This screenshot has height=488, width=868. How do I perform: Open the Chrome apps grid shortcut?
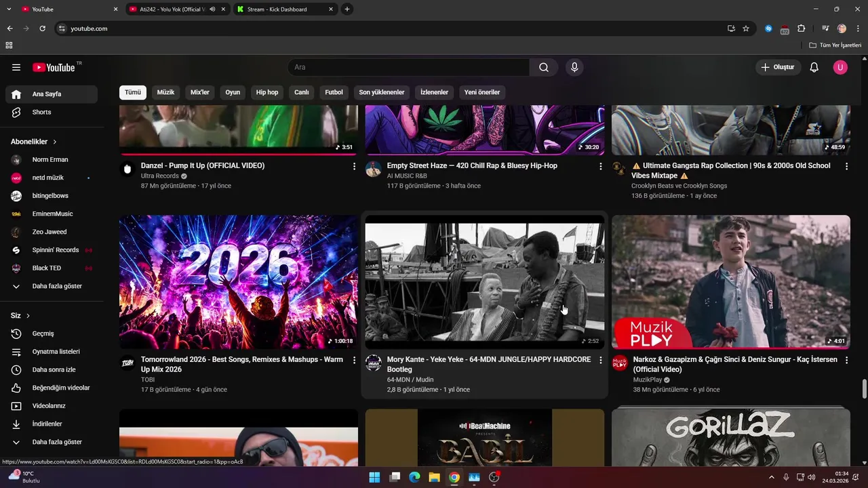(9, 45)
